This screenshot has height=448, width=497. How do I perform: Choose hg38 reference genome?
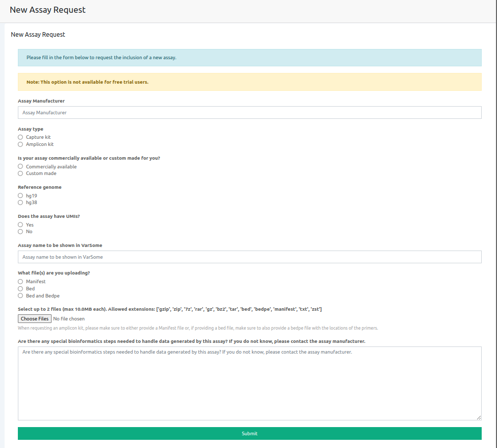(x=20, y=203)
